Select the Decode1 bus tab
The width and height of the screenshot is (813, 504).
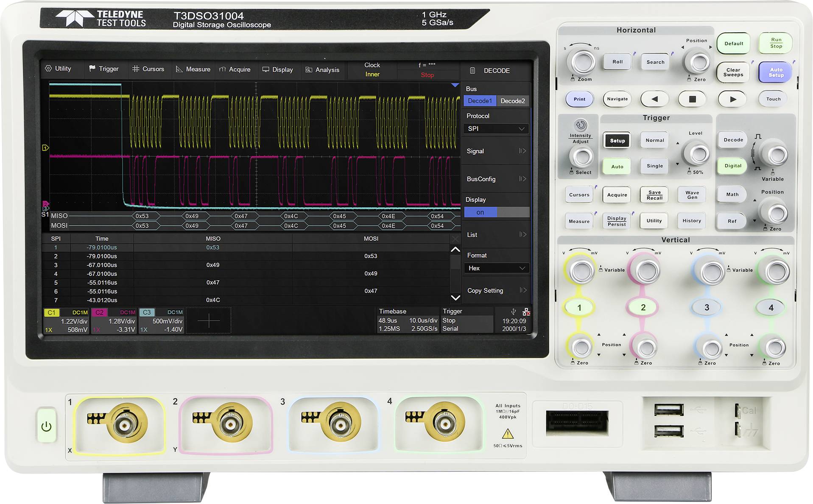click(480, 101)
